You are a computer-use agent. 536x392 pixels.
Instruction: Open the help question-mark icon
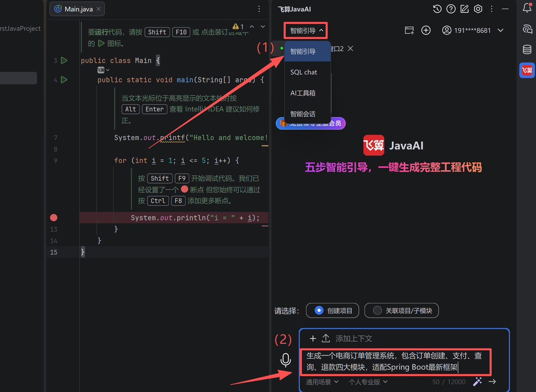pyautogui.click(x=451, y=9)
